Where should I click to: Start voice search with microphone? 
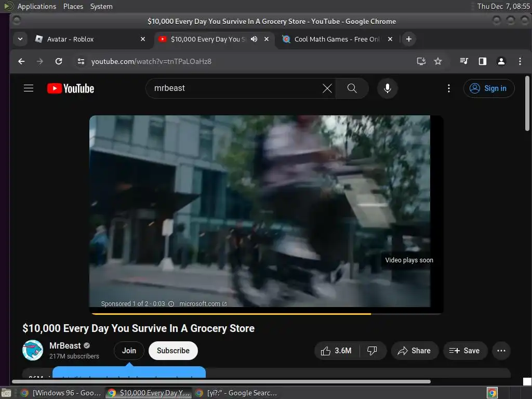pos(387,88)
